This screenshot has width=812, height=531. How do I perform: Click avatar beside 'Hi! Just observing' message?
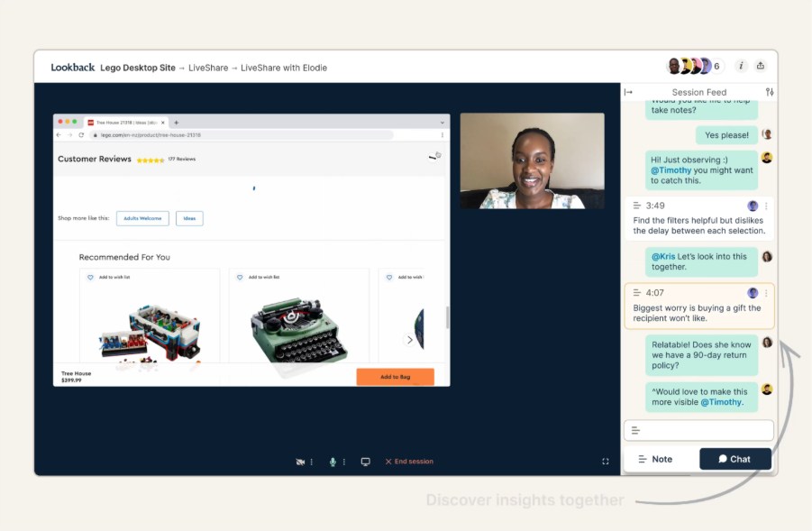(x=767, y=158)
